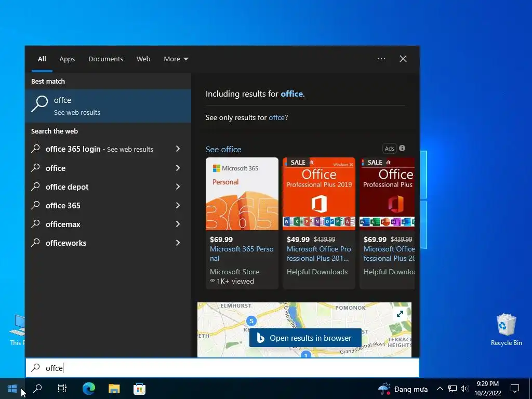Click the blue map pin numbered 5

tap(251, 321)
